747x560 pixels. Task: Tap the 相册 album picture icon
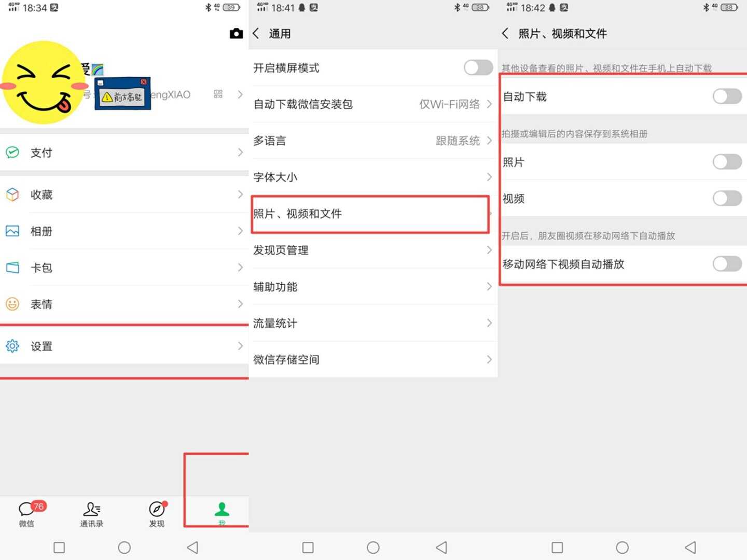click(x=12, y=231)
